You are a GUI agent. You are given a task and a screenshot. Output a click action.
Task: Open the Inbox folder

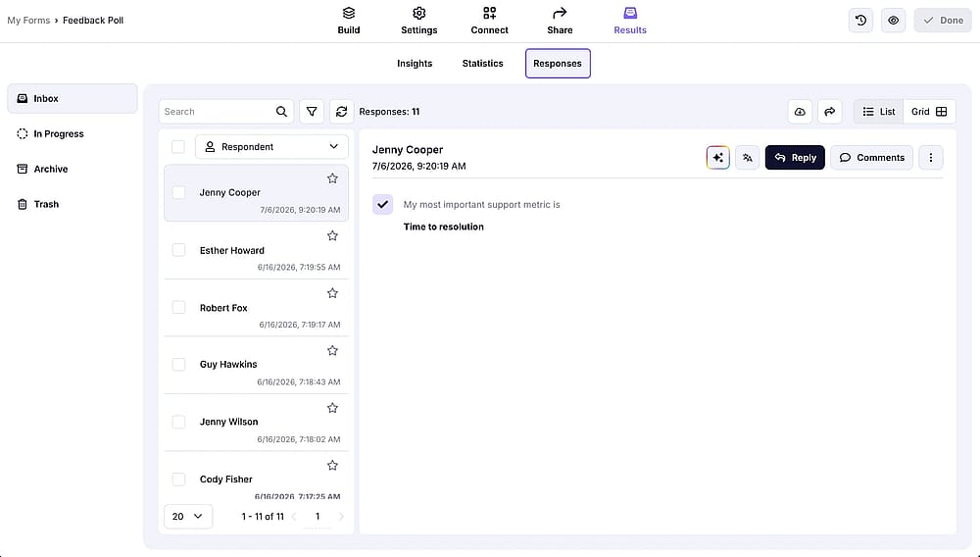[73, 99]
